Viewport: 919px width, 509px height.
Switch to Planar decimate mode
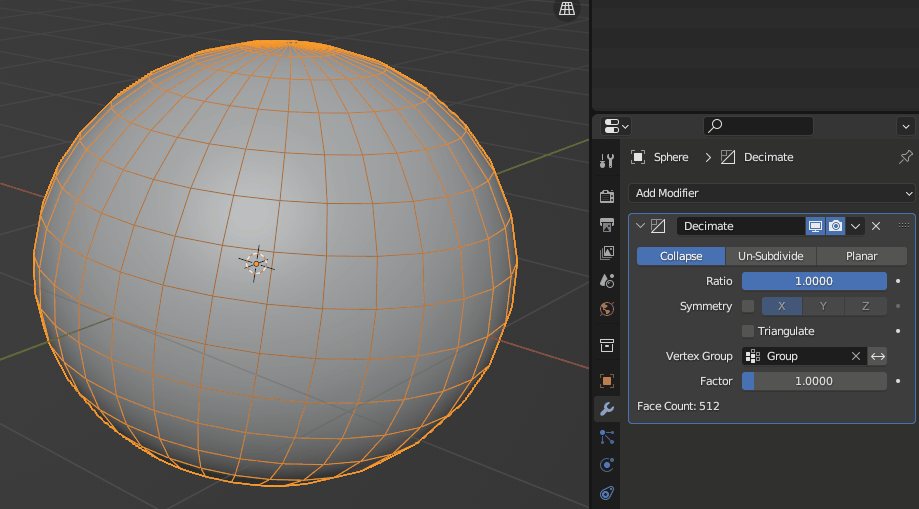click(x=861, y=256)
